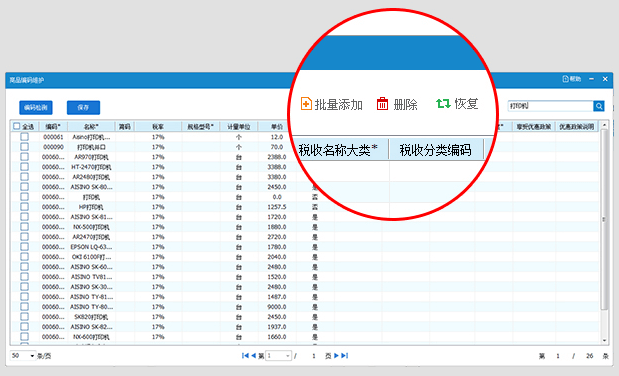Click the 名称* column header
619x376 pixels.
pyautogui.click(x=91, y=126)
